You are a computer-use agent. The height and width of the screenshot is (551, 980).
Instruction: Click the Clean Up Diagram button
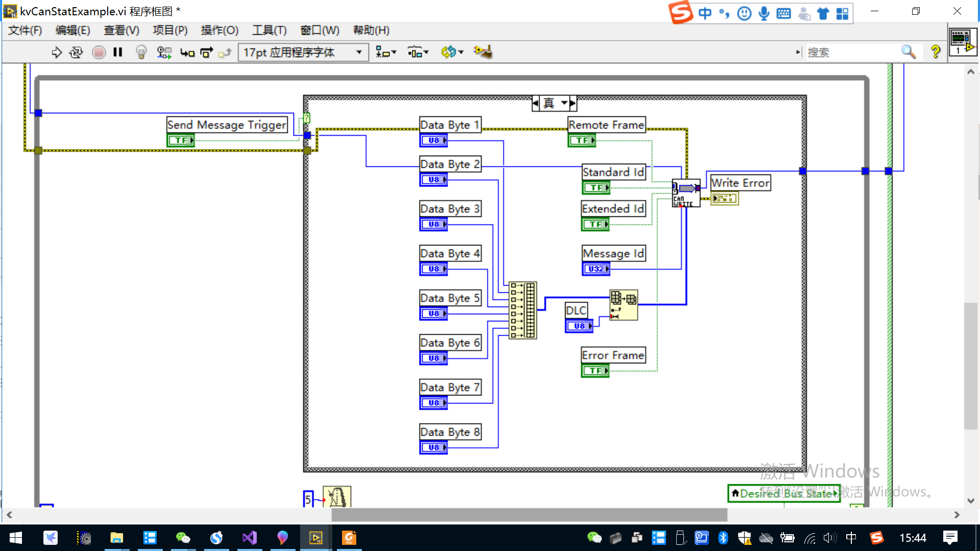click(x=483, y=52)
